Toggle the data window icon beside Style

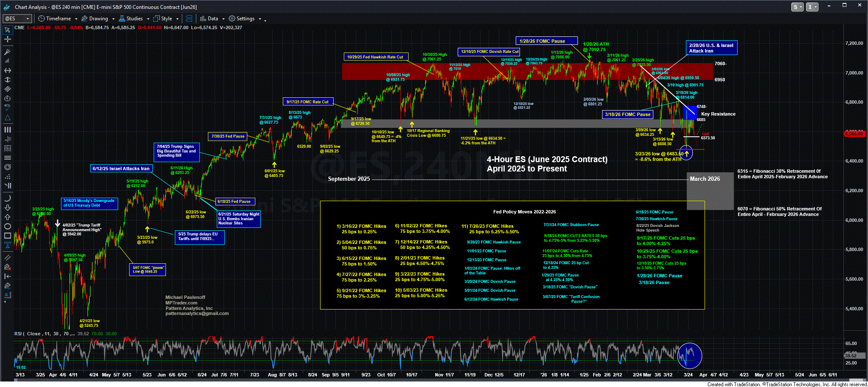[189, 19]
